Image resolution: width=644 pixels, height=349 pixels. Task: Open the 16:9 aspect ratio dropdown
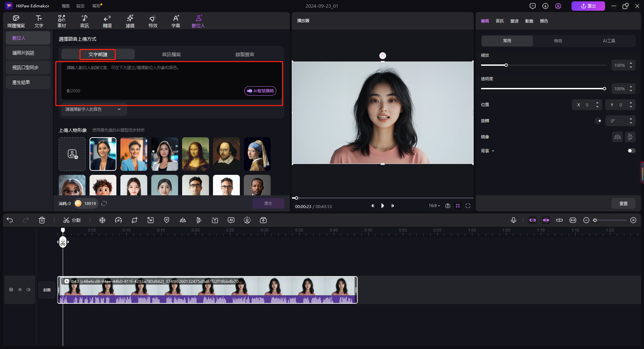point(434,206)
